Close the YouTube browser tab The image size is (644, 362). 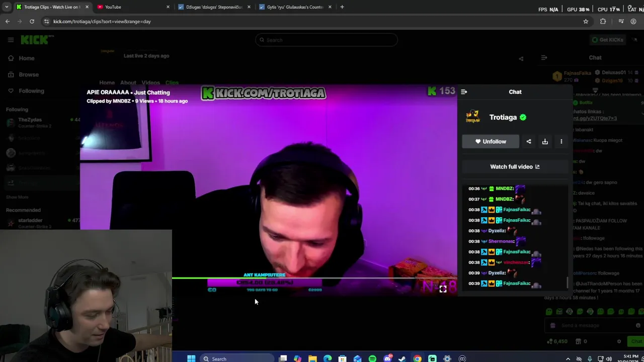tap(168, 7)
